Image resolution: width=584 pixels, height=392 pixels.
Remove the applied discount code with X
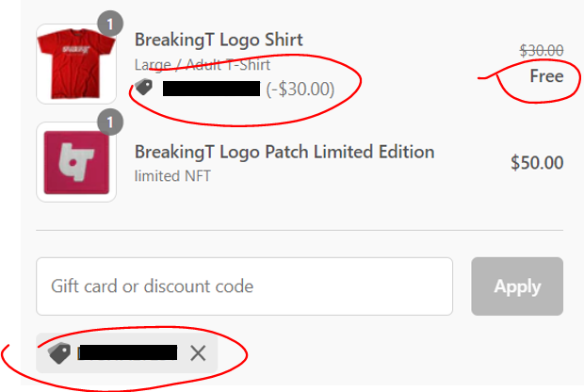[x=198, y=353]
